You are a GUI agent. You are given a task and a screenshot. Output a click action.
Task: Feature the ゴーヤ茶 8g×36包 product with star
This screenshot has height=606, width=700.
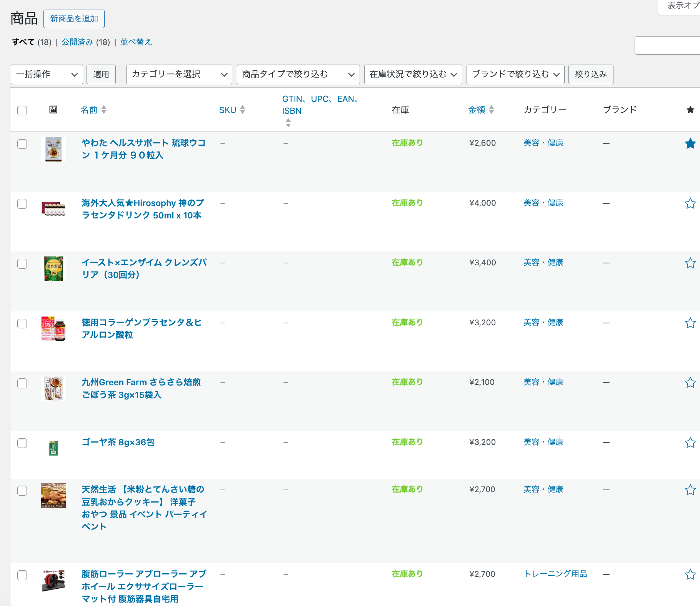pyautogui.click(x=690, y=443)
